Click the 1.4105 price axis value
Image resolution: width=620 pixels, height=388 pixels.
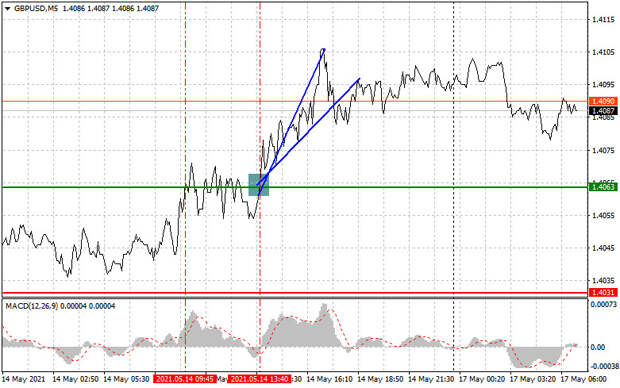pyautogui.click(x=603, y=52)
